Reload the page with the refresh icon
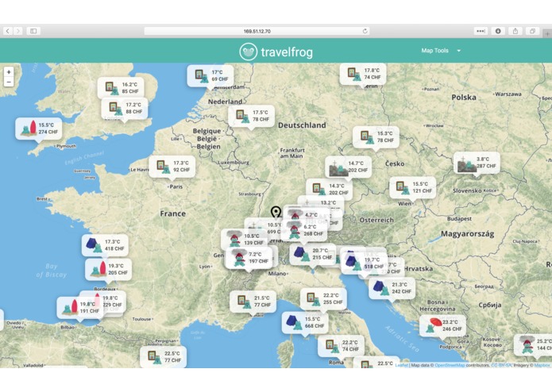Screen dimensions: 552x392 point(365,31)
